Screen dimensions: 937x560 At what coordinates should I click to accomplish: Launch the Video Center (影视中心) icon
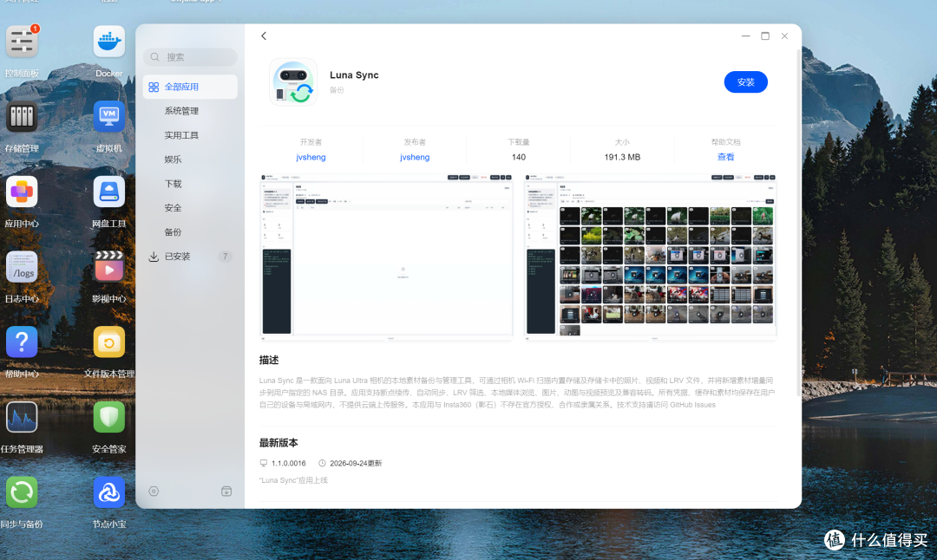(108, 268)
